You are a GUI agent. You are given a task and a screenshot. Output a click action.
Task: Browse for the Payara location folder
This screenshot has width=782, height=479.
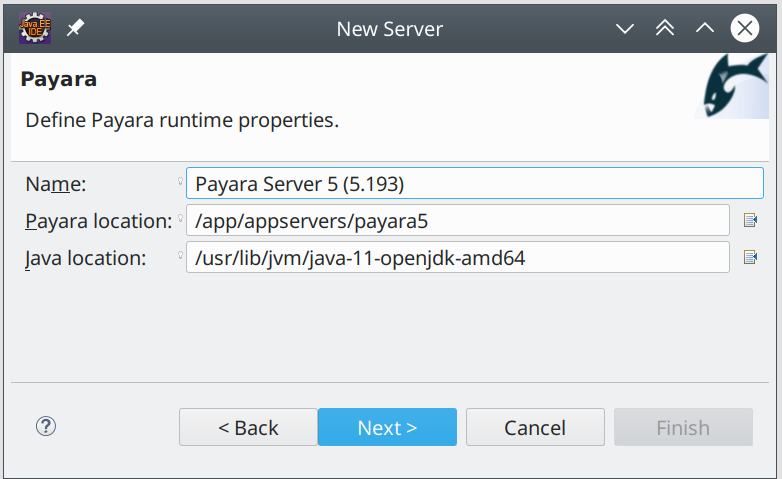(x=751, y=220)
